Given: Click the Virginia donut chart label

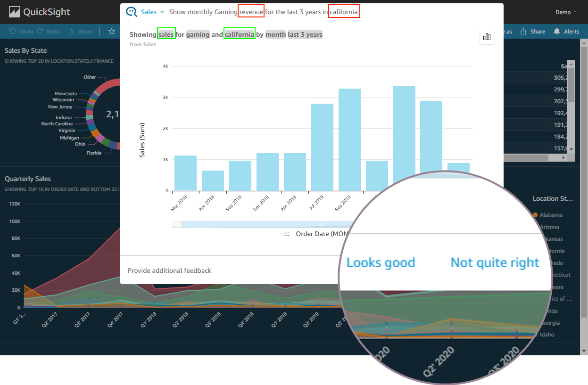Looking at the screenshot, I should (66, 131).
